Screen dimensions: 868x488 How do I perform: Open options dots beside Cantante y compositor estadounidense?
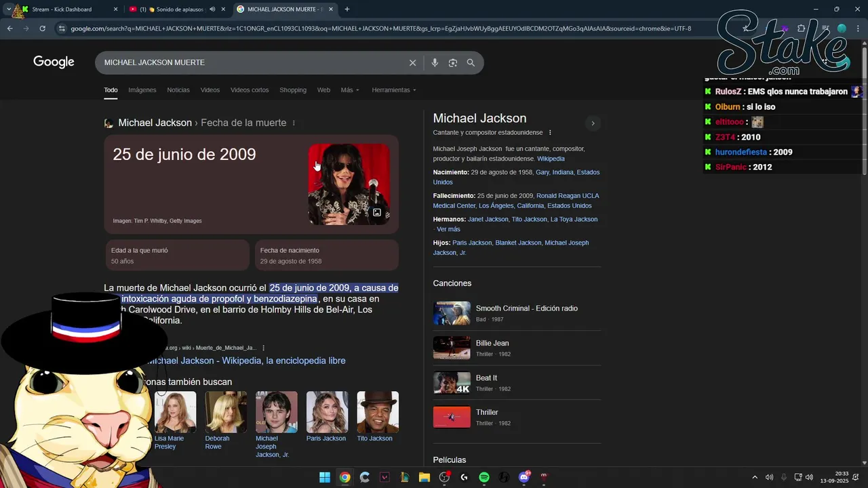click(x=550, y=133)
